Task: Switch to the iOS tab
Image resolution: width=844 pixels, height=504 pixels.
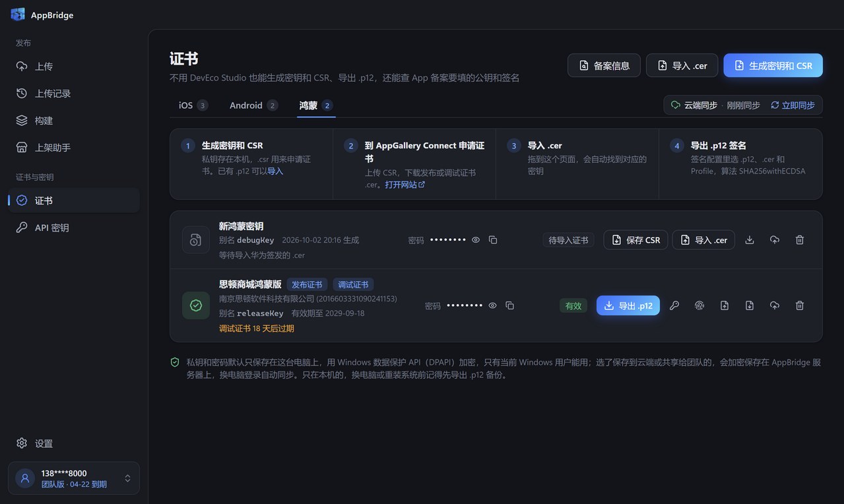Action: pos(193,106)
